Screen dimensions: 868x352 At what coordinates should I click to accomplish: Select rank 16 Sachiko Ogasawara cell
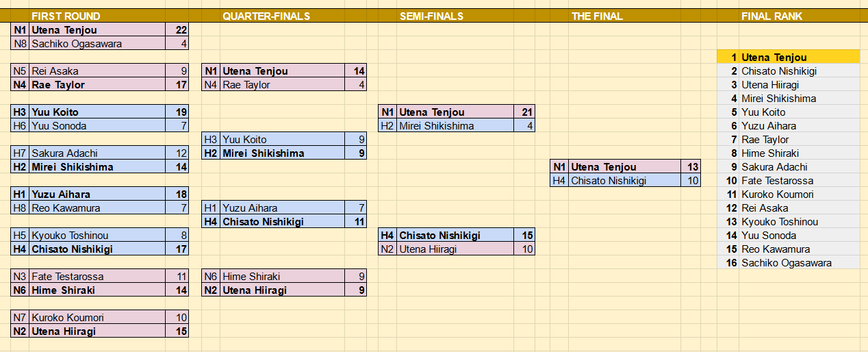click(789, 263)
